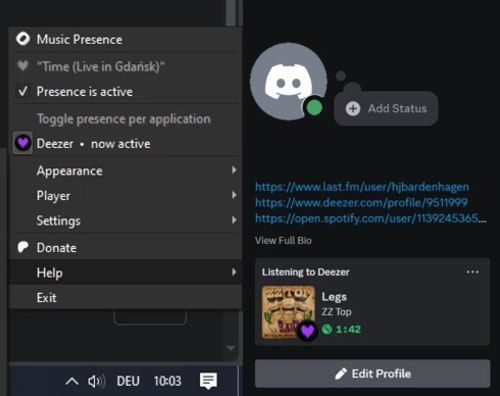Expand the Help submenu arrow

pos(234,272)
